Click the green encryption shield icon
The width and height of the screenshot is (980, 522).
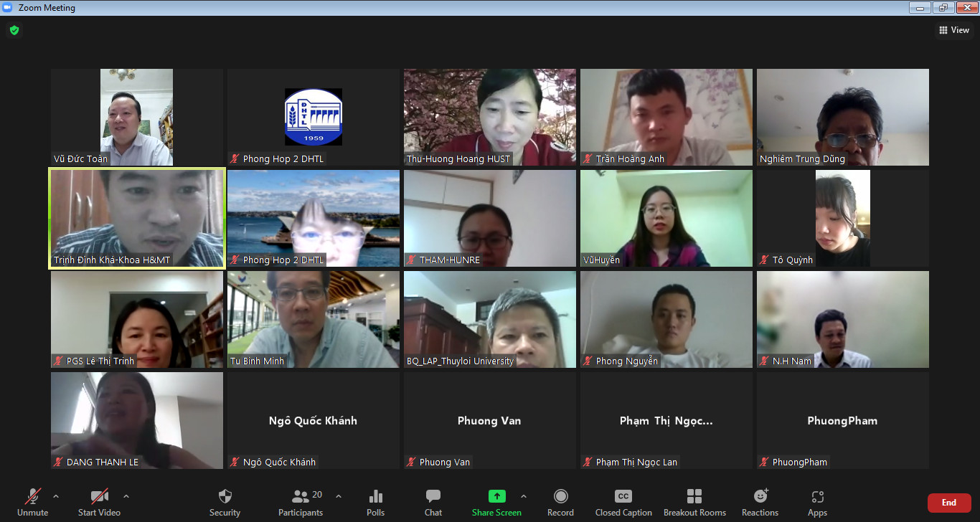point(14,30)
